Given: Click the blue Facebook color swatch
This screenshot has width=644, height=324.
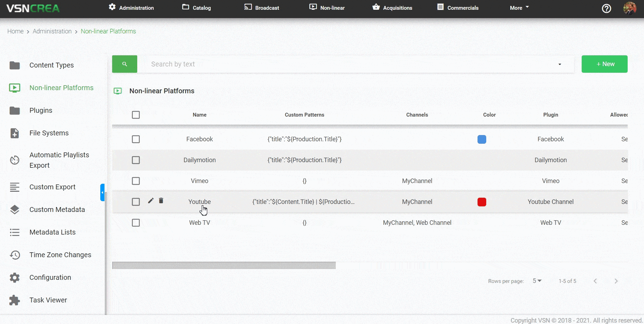Looking at the screenshot, I should pyautogui.click(x=482, y=139).
